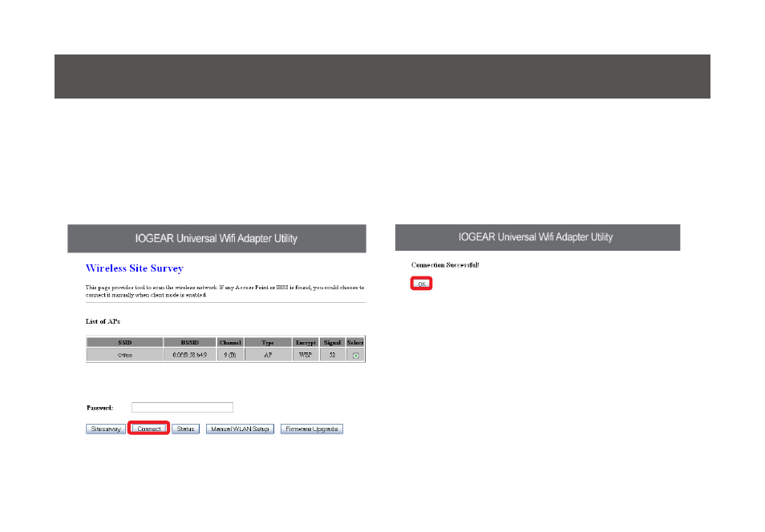Open the Status page

(185, 429)
